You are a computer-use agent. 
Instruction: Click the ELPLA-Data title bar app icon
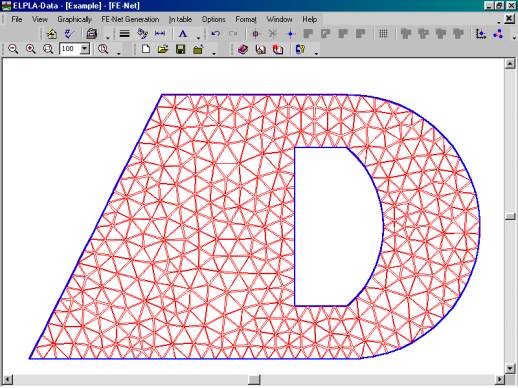pos(6,6)
